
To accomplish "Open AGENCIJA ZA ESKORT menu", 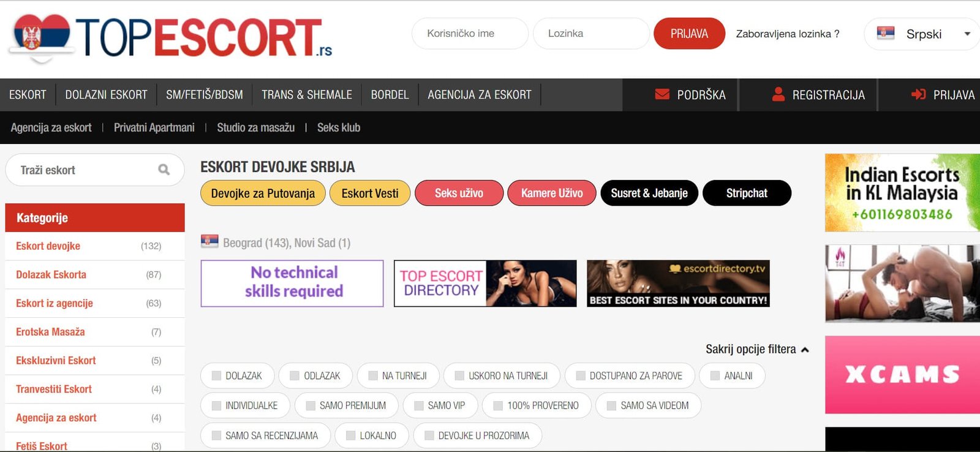I will [x=480, y=95].
